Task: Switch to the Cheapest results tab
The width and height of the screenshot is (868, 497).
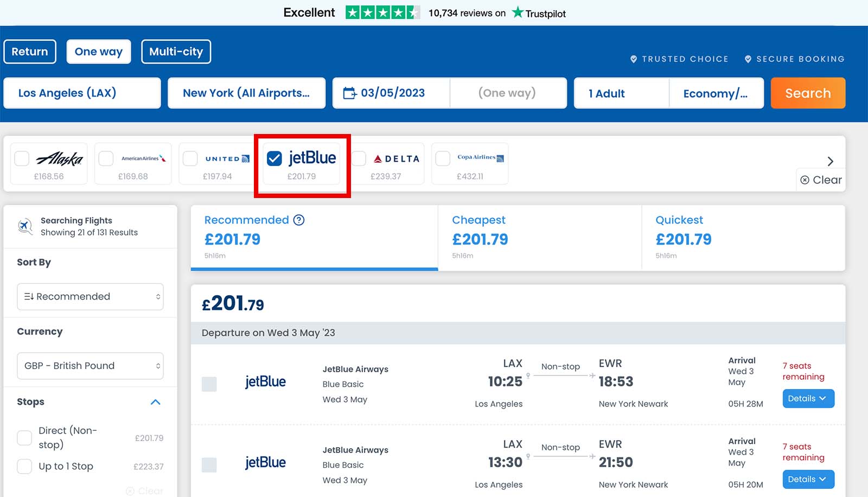Action: [539, 238]
